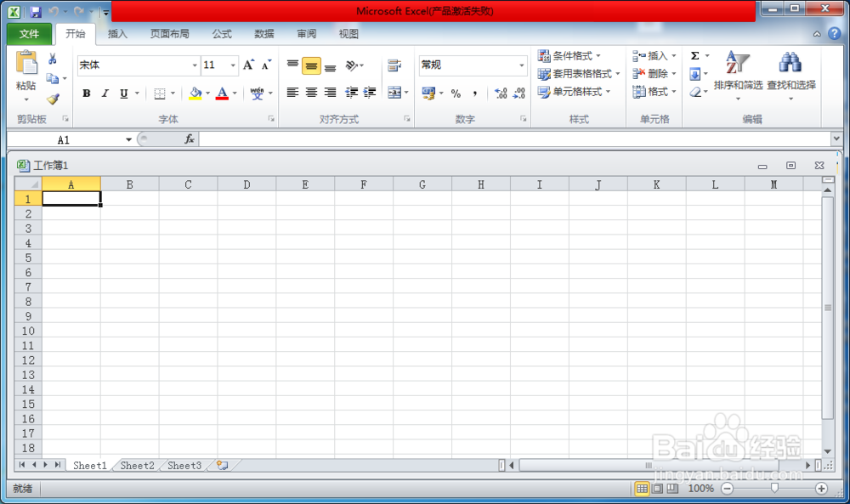This screenshot has width=850, height=504.
Task: Zoom in with plus button
Action: point(821,489)
